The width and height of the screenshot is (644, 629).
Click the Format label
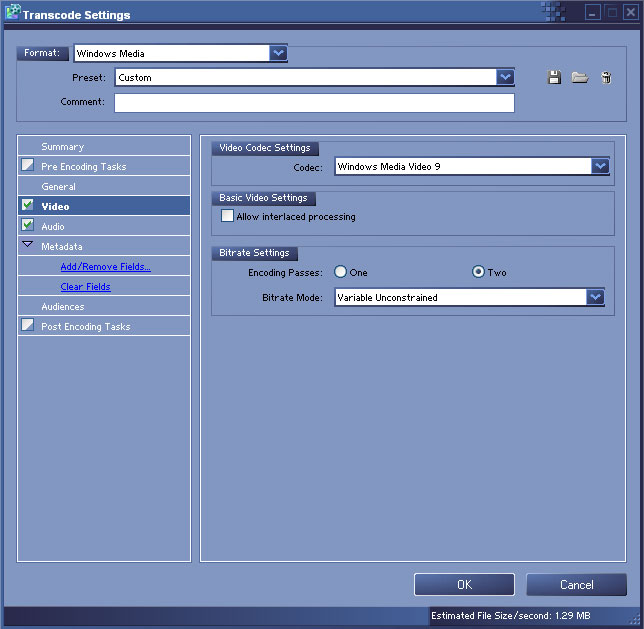(42, 53)
